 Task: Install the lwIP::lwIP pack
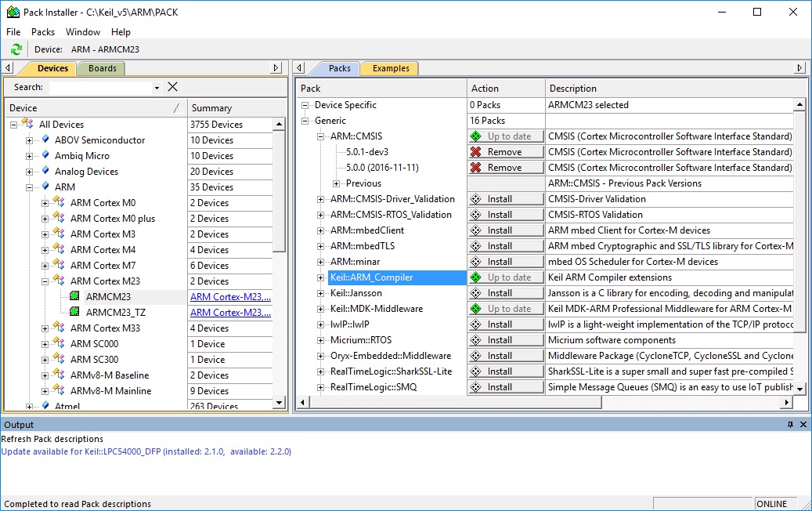click(x=505, y=324)
